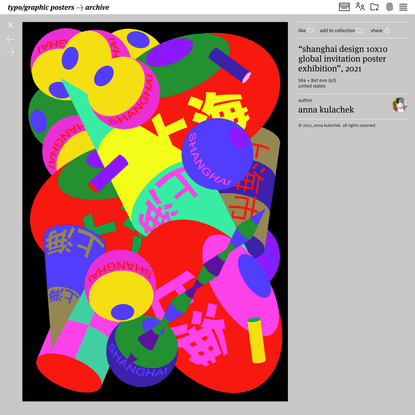
Task: Click the share icon next to share
Action: coord(387,30)
